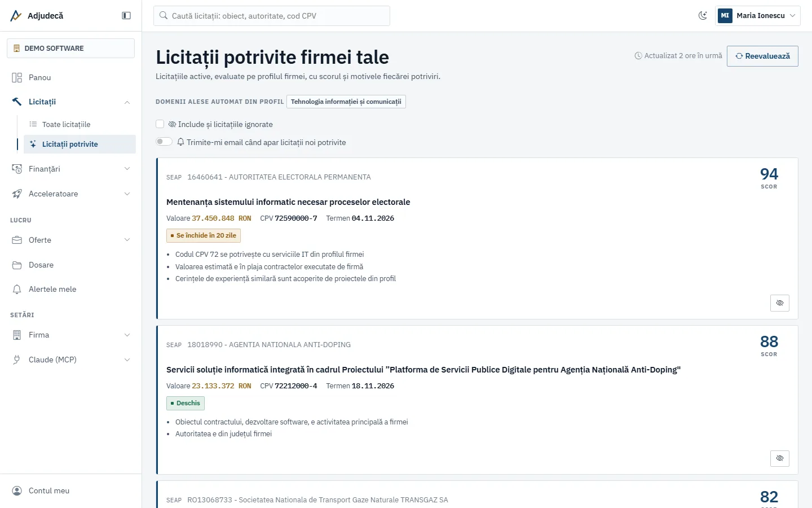
Task: Expand the Firma chevron
Action: [127, 335]
